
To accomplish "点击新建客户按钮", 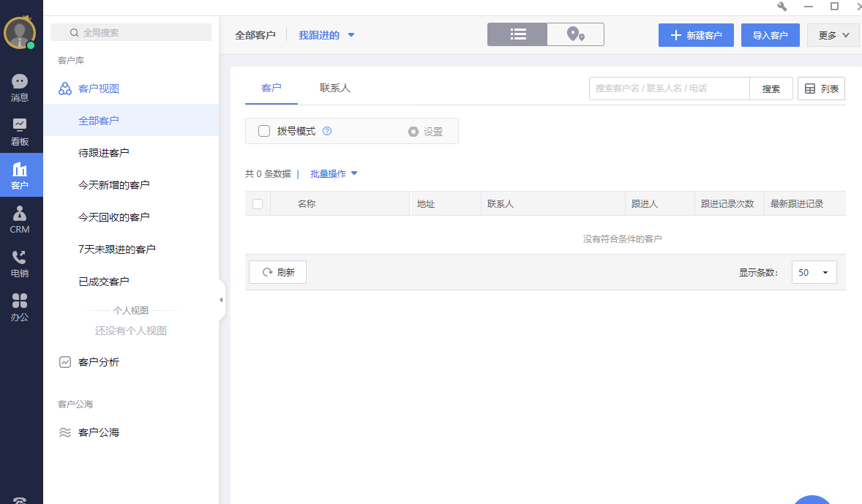I will [696, 34].
